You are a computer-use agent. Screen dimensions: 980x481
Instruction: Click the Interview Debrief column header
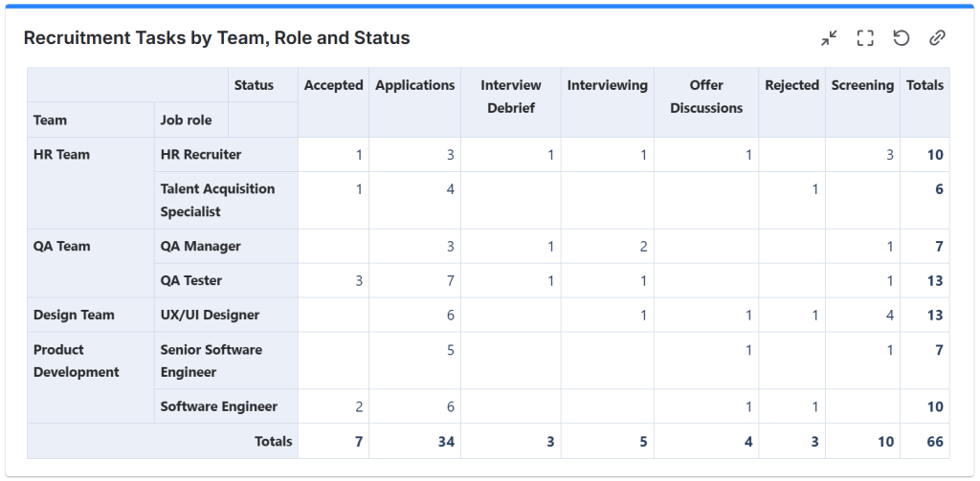tap(510, 97)
